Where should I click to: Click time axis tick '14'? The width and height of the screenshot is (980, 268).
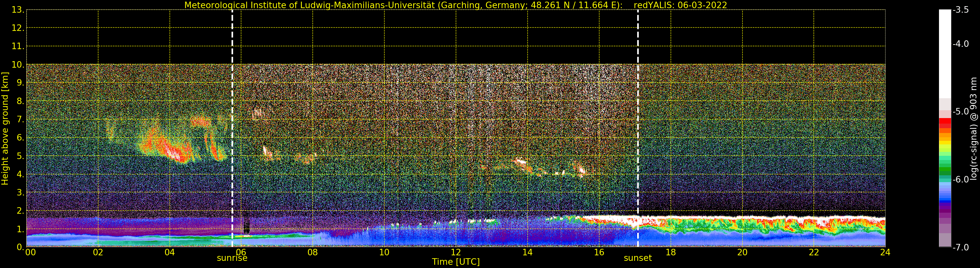[527, 252]
